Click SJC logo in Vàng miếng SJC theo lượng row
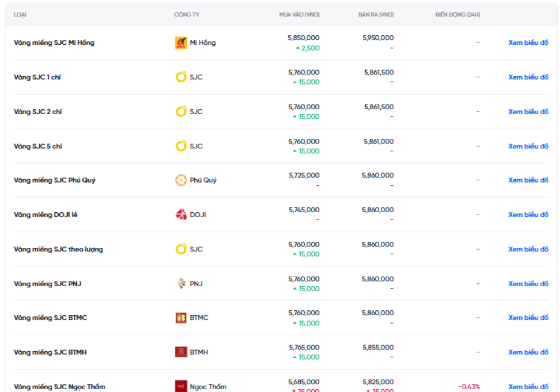The width and height of the screenshot is (560, 392). click(181, 249)
